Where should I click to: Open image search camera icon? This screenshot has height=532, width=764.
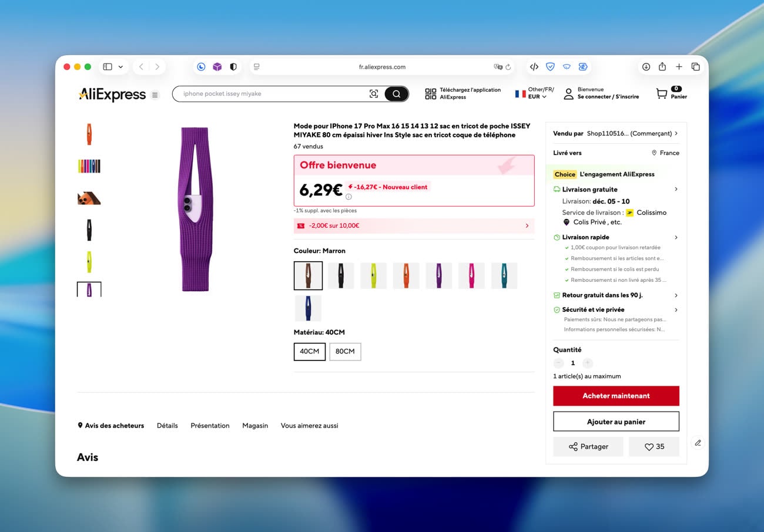(374, 94)
